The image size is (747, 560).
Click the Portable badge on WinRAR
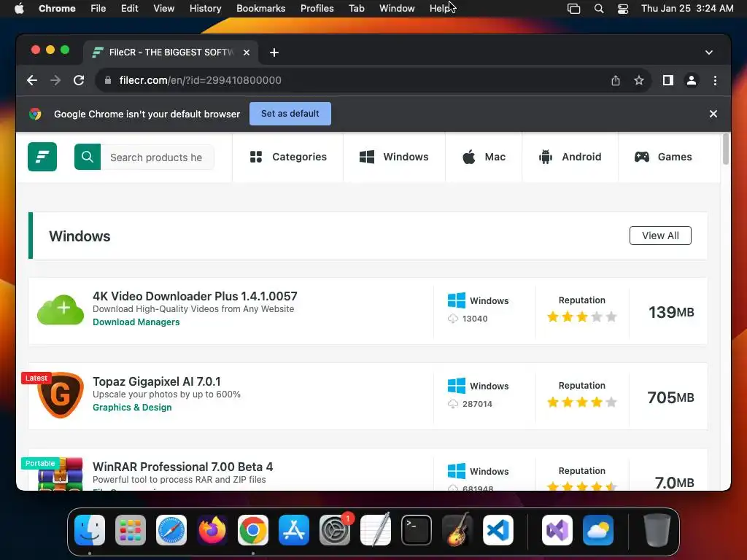pyautogui.click(x=40, y=463)
